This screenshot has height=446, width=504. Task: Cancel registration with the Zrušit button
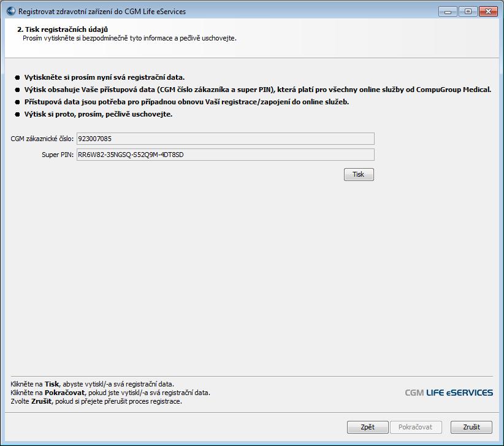pos(472,427)
